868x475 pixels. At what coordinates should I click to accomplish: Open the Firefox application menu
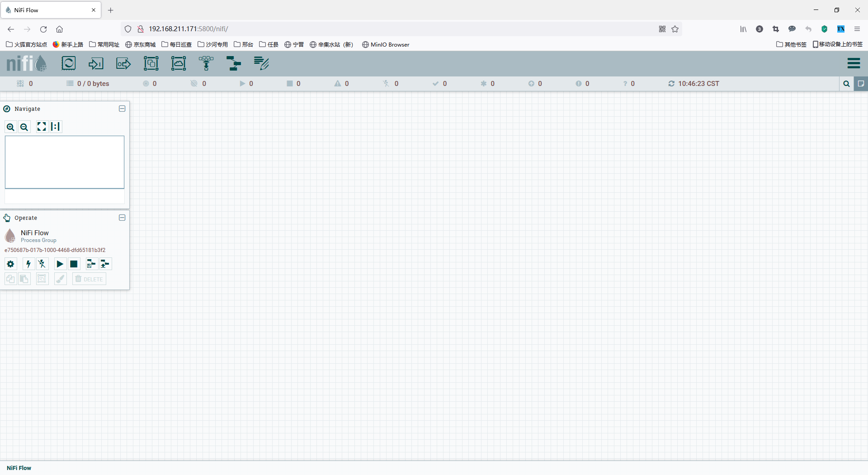[x=857, y=29]
